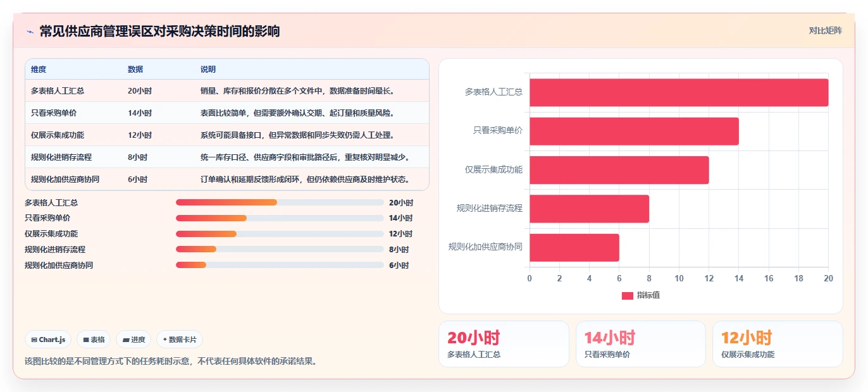
Task: Click the 规则化加供应商协同 progress bar
Action: (x=280, y=265)
